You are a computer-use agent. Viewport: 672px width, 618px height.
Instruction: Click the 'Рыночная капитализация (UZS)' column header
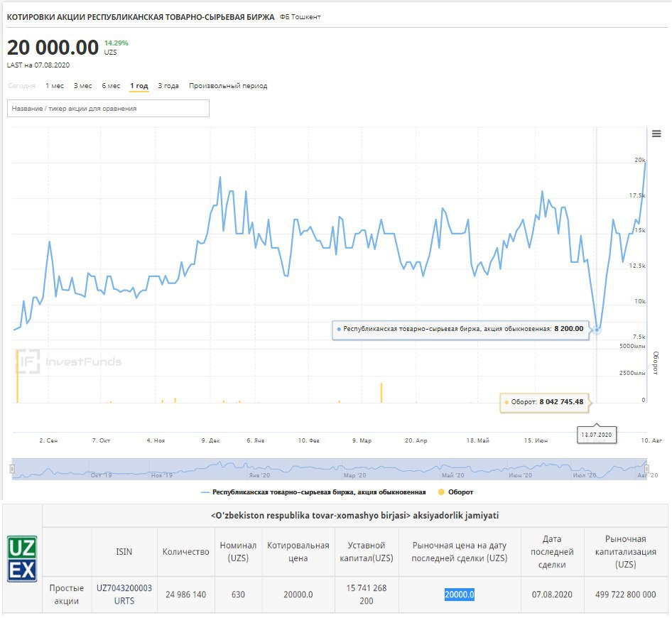pyautogui.click(x=625, y=551)
